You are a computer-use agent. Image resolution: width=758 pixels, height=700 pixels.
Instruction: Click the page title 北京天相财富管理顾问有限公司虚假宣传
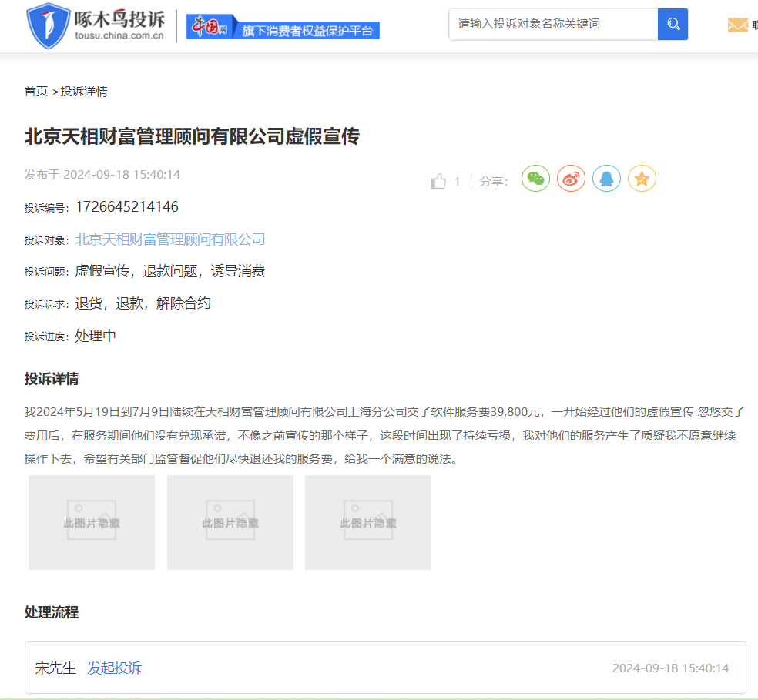[x=192, y=136]
